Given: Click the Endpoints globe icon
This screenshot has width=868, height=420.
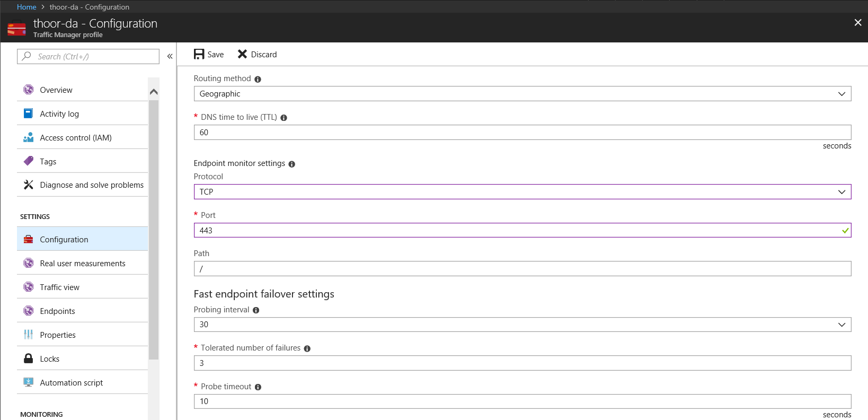Looking at the screenshot, I should click(29, 311).
